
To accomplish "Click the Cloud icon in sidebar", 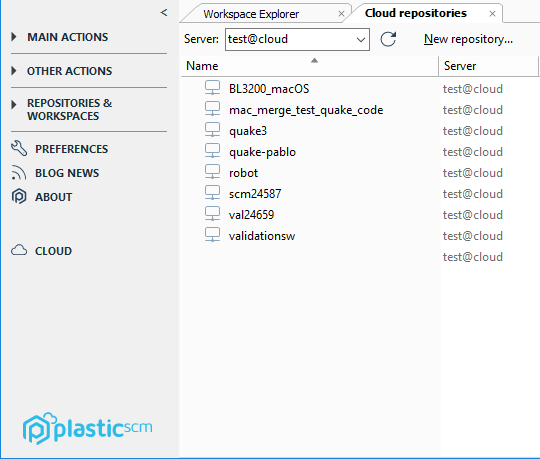I will click(19, 250).
